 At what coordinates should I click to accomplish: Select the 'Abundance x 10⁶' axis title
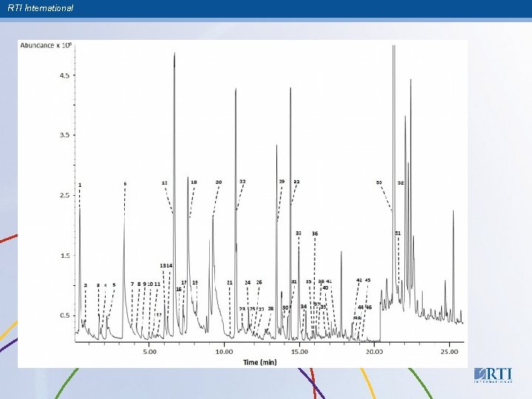click(x=46, y=45)
